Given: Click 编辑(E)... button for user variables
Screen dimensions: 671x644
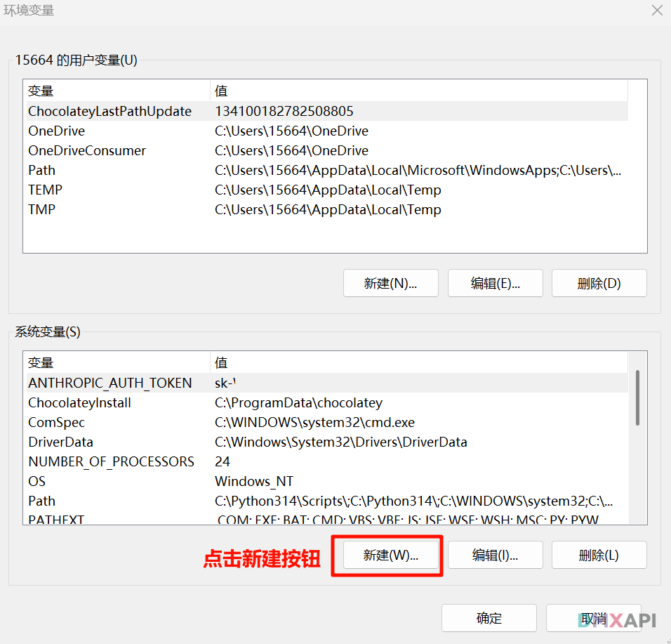Looking at the screenshot, I should point(495,283).
